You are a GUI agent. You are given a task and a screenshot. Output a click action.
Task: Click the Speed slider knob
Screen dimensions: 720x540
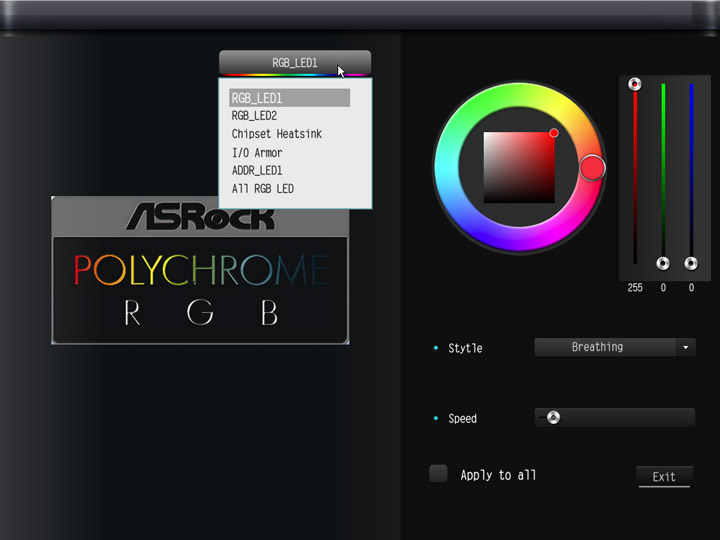tap(553, 417)
